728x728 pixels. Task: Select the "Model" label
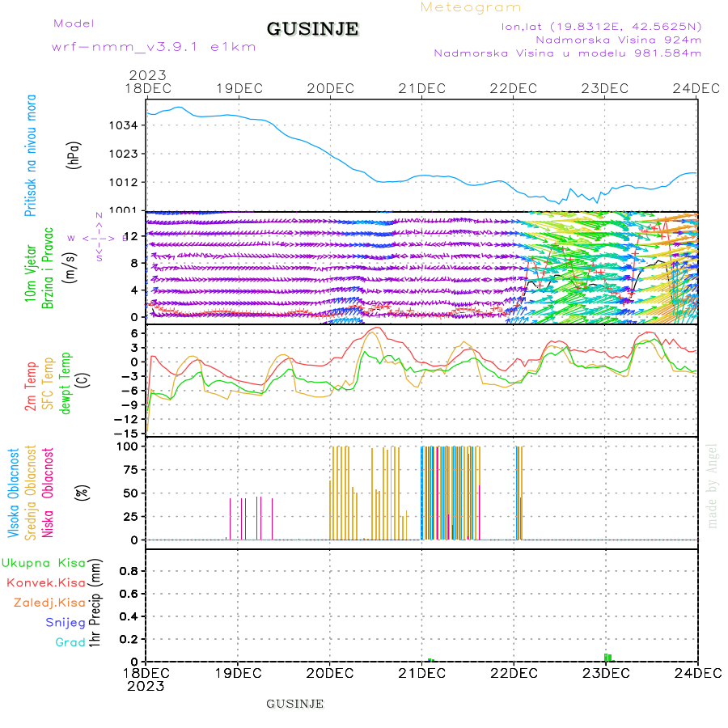coord(74,23)
